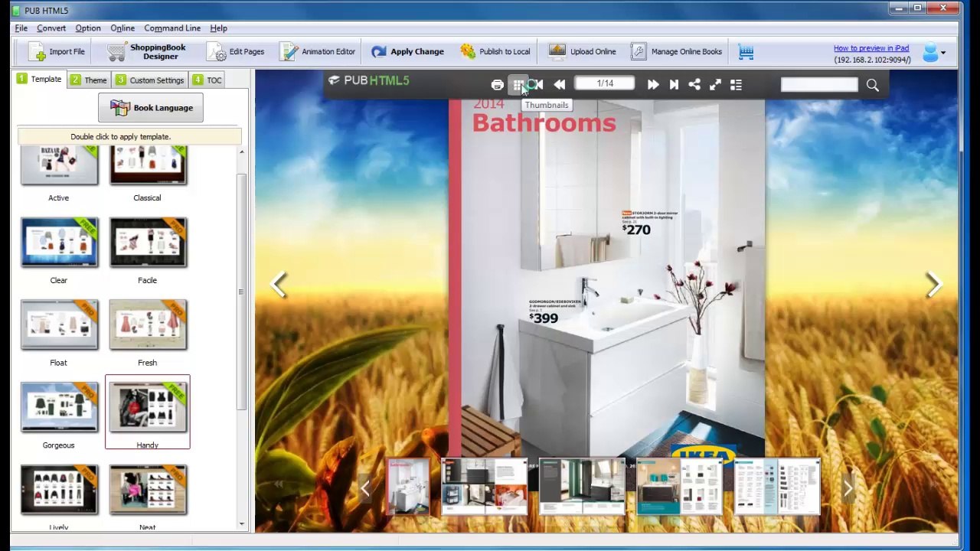
Task: Select the first bathroom cover thumbnail
Action: coord(407,487)
